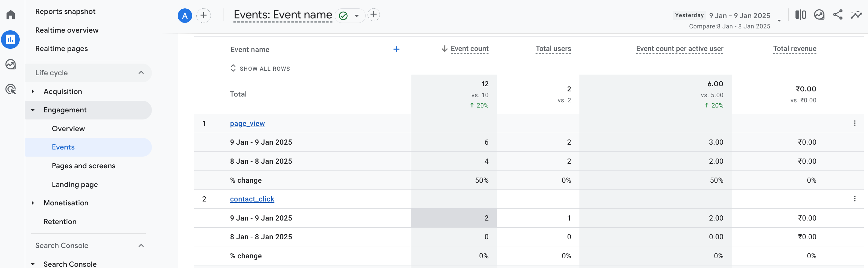The height and width of the screenshot is (268, 868).
Task: Open the Explore icon in the left rail
Action: (10, 64)
